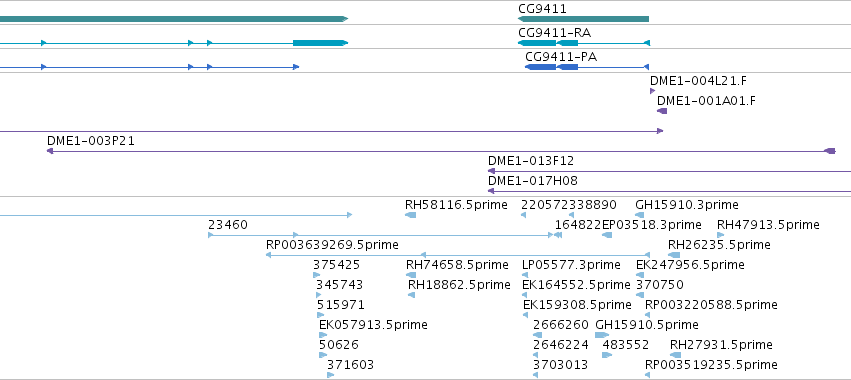This screenshot has height=380, width=851.
Task: Click the EK057913.5prime label
Action: tap(373, 325)
